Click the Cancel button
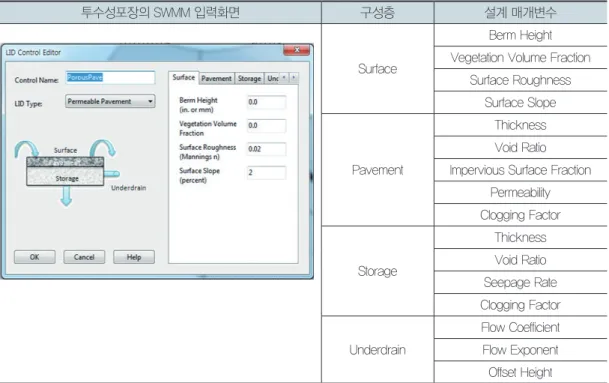Screen dimensions: 609x383 coord(84,257)
